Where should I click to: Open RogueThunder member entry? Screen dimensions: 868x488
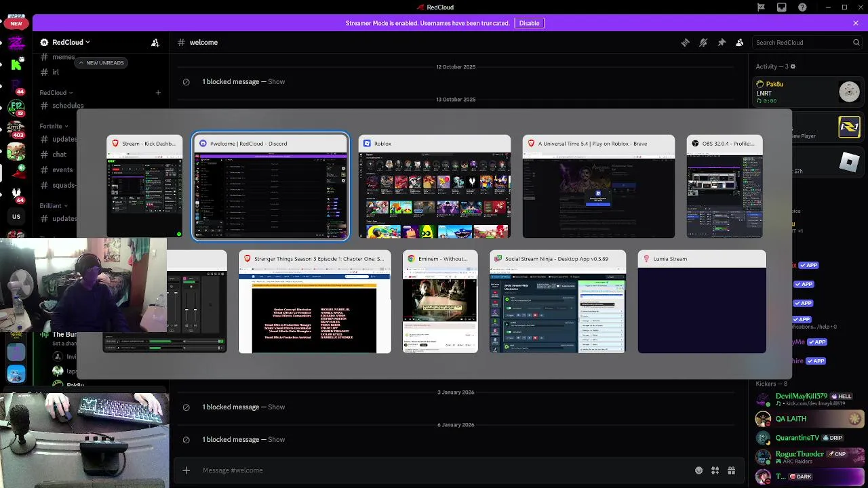808,457
